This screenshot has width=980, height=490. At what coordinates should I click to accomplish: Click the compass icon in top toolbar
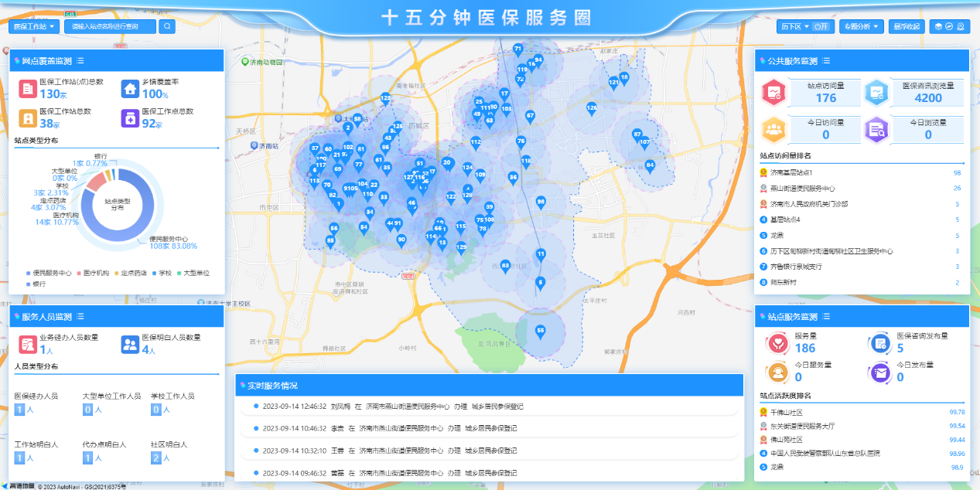949,26
